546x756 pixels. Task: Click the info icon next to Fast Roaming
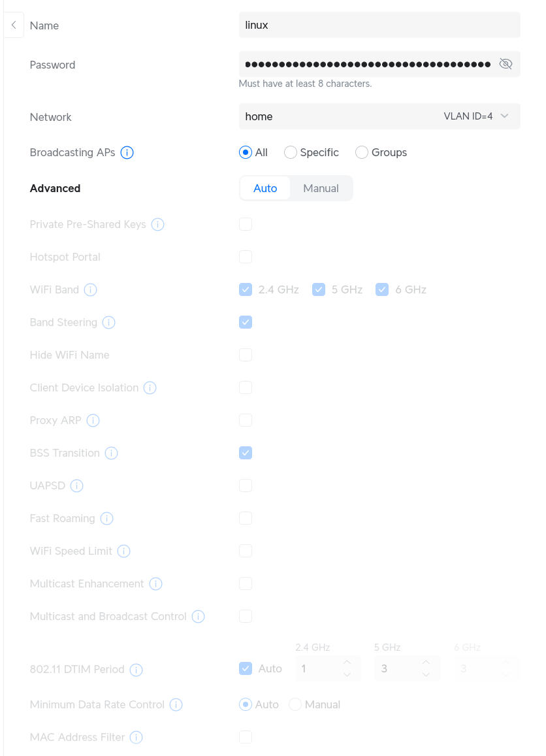(107, 518)
